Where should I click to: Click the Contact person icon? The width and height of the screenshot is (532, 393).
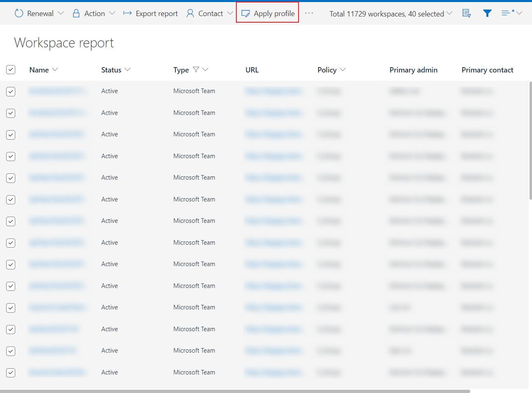click(x=190, y=14)
